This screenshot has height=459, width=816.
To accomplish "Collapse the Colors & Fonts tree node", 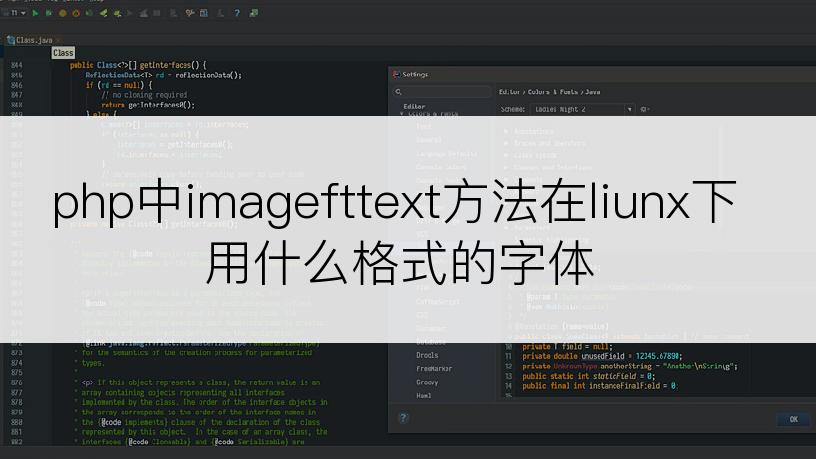I will [402, 113].
